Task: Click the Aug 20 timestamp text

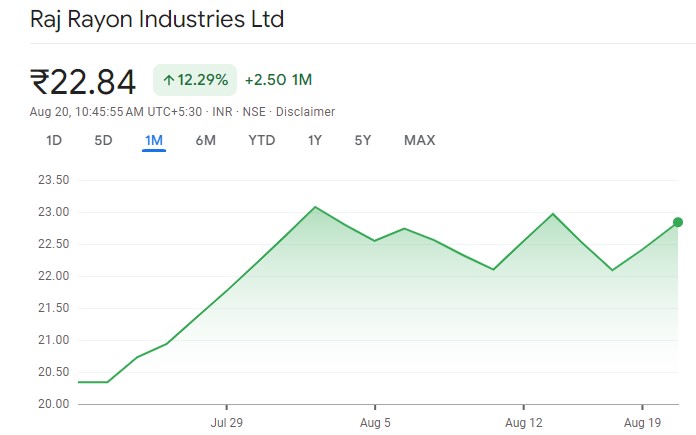Action: click(x=116, y=111)
